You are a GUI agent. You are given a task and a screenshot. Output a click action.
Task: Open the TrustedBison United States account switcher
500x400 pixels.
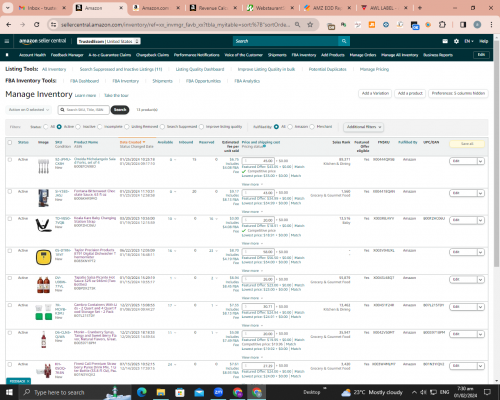(x=109, y=41)
